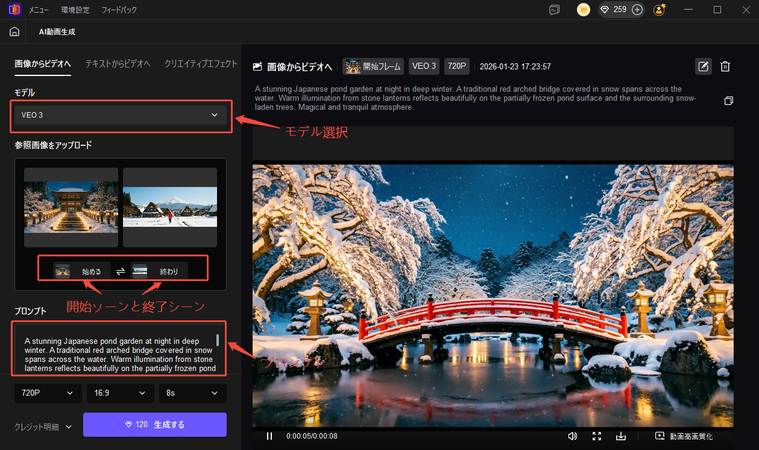Mute the video volume speaker icon
759x450 pixels.
(572, 436)
